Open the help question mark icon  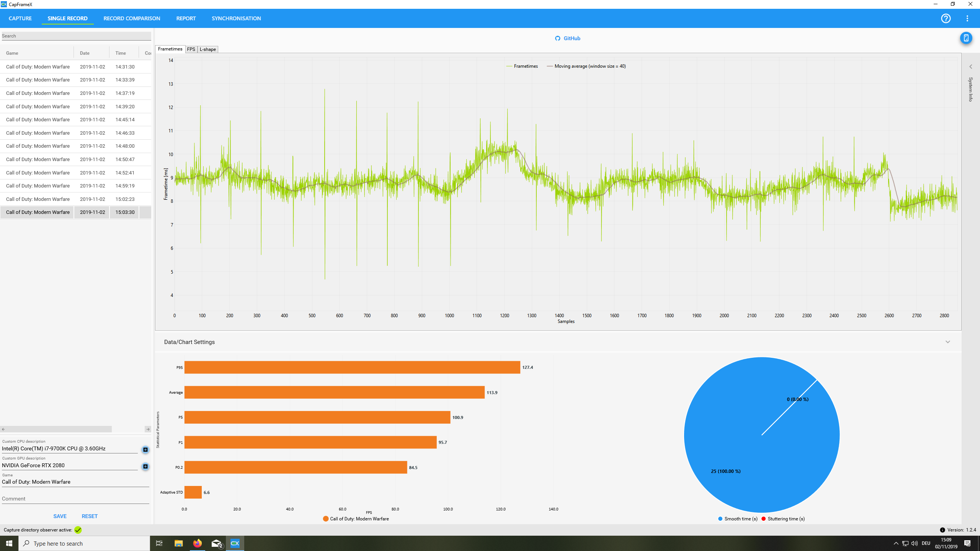[x=946, y=18]
